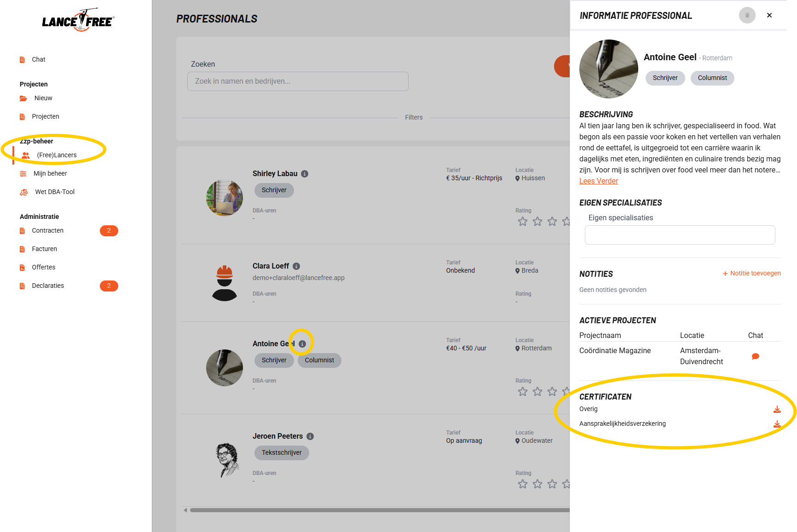Click info icon beside Antoine Geel

point(302,344)
